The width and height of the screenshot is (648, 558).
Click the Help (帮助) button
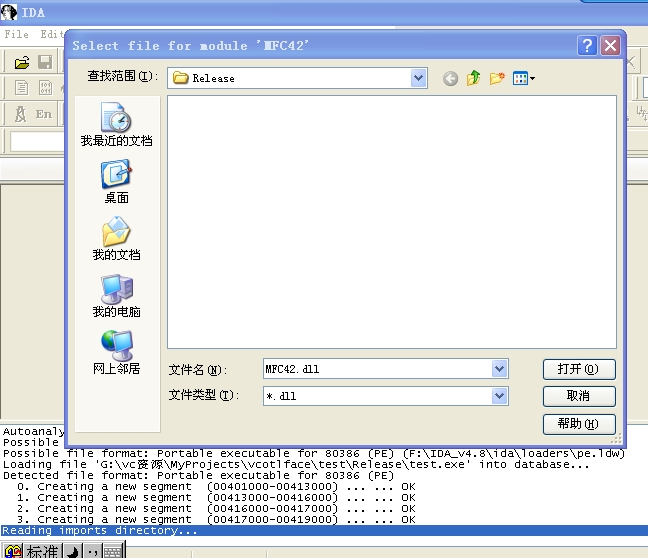pos(579,424)
